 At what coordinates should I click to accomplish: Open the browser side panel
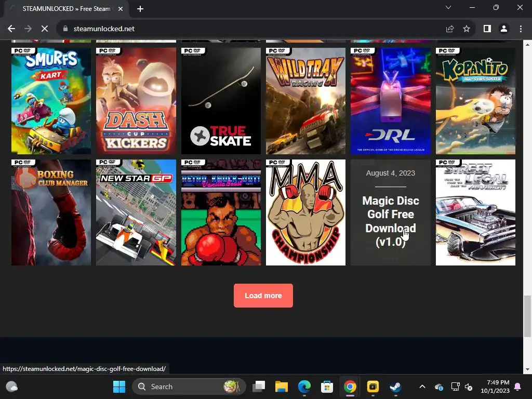coord(487,29)
